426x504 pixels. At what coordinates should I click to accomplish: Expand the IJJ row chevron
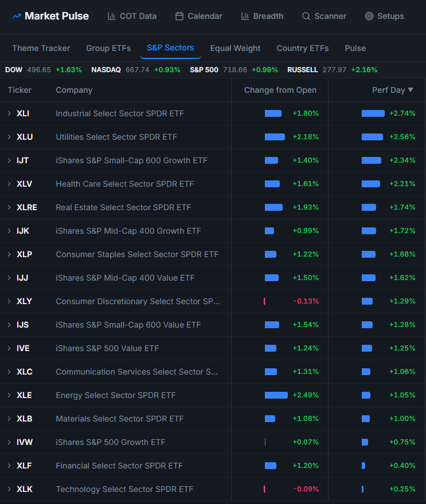tap(9, 278)
